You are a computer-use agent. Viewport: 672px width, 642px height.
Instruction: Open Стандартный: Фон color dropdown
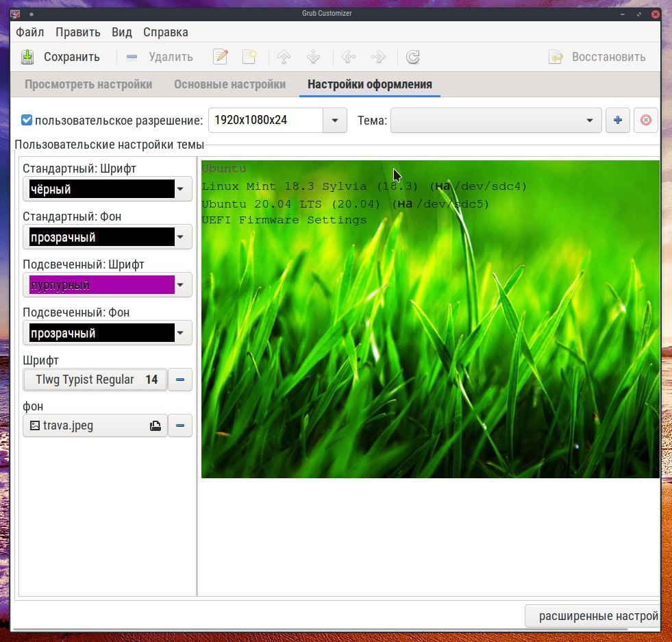coord(107,237)
